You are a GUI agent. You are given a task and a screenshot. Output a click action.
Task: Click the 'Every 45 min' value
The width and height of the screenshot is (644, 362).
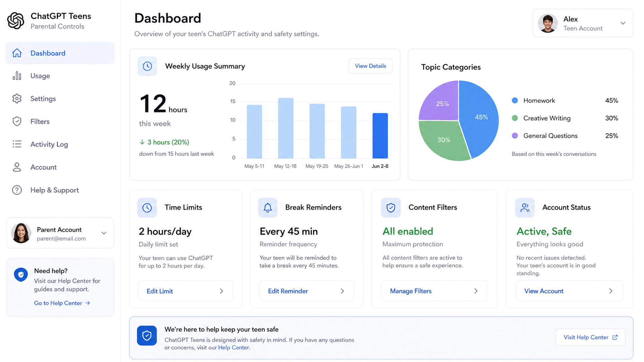(x=289, y=232)
